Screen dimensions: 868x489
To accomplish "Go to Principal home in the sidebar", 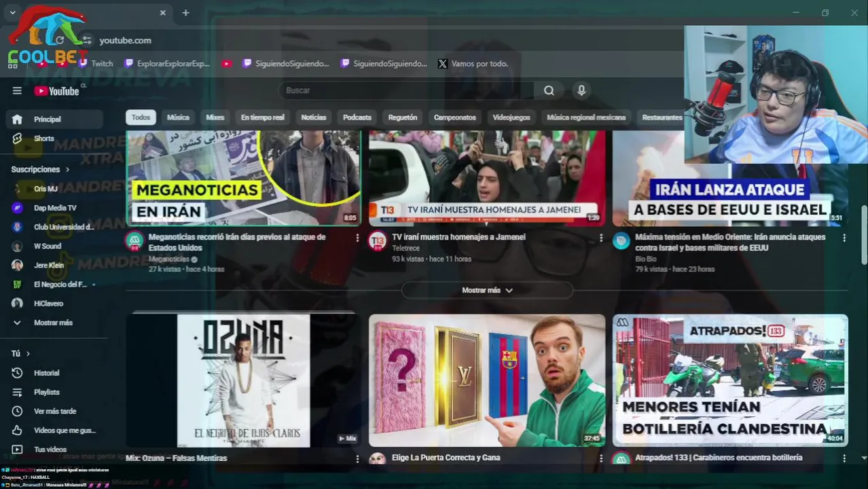I will point(54,119).
